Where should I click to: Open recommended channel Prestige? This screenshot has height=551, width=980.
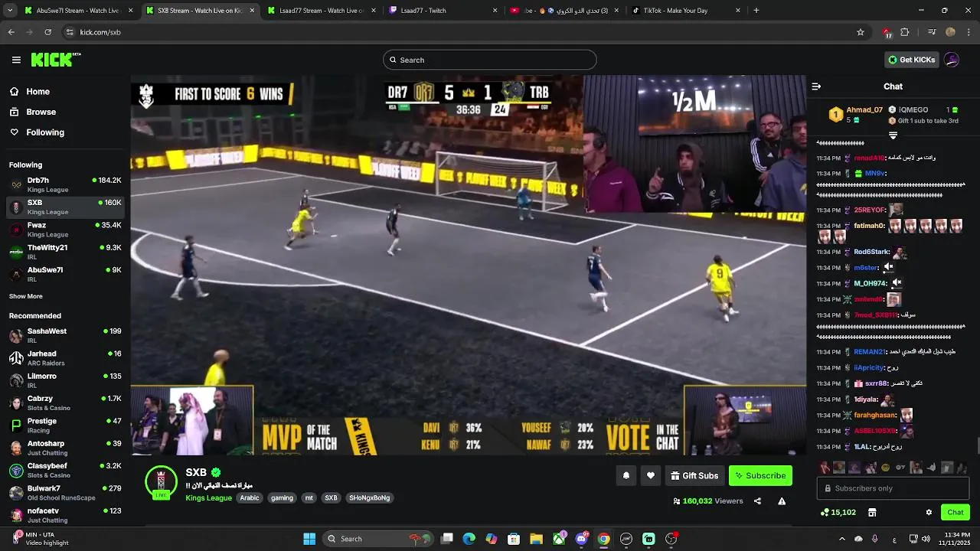[x=65, y=425]
